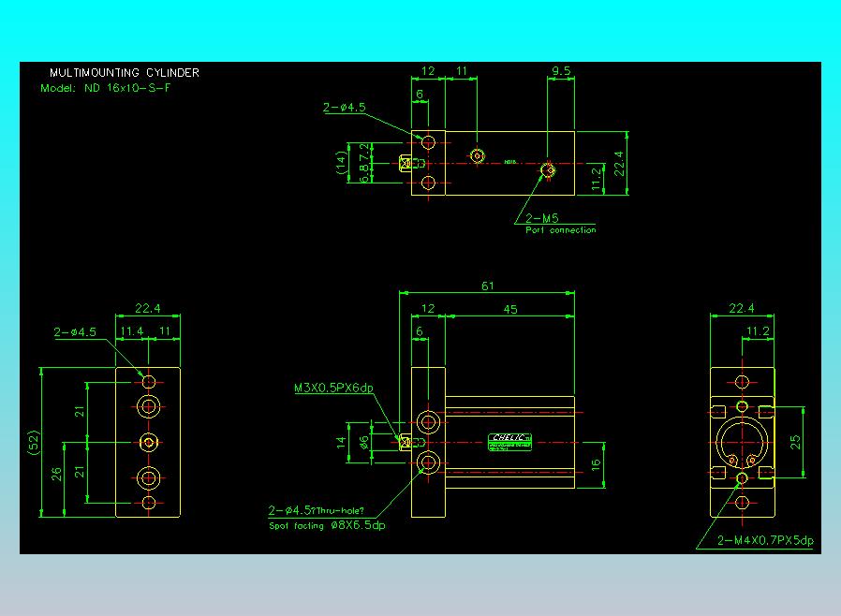Click the 16 dimension in front view
Screen dimensions: 841x616
(596, 465)
